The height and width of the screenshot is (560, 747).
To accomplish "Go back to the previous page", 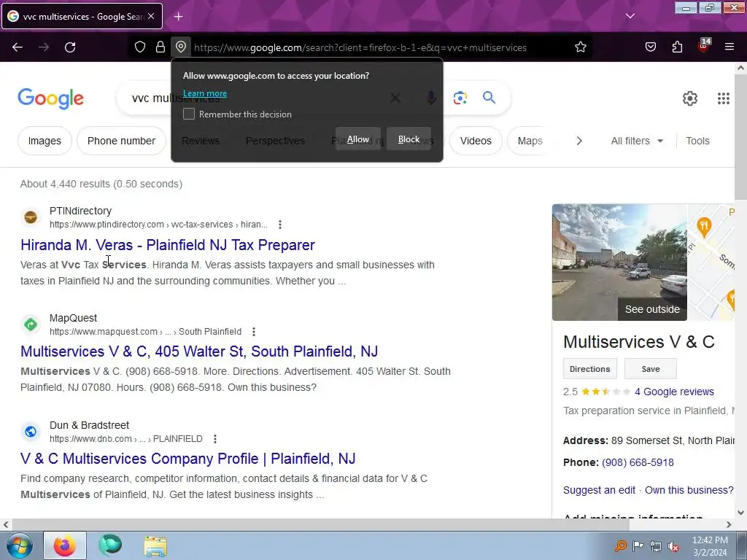I will pyautogui.click(x=18, y=47).
